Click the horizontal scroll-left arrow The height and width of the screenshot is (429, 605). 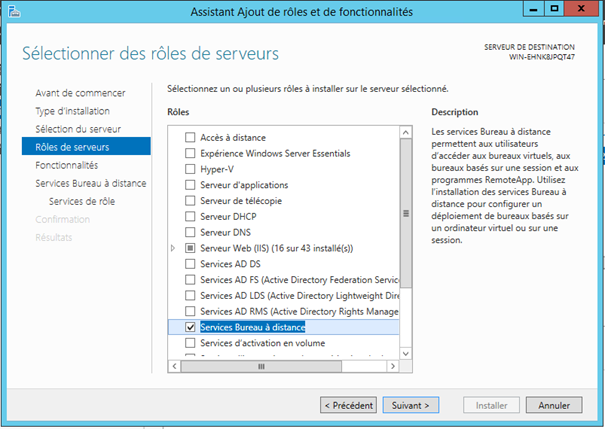(174, 366)
